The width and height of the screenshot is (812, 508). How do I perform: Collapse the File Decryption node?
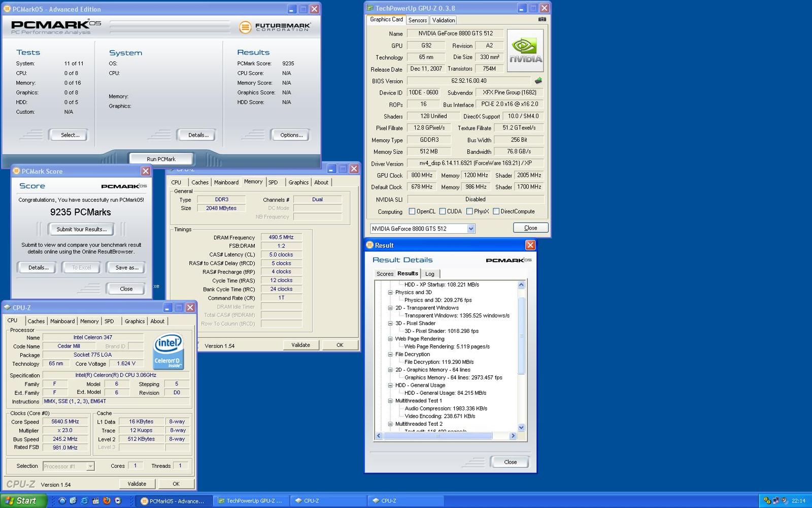390,354
